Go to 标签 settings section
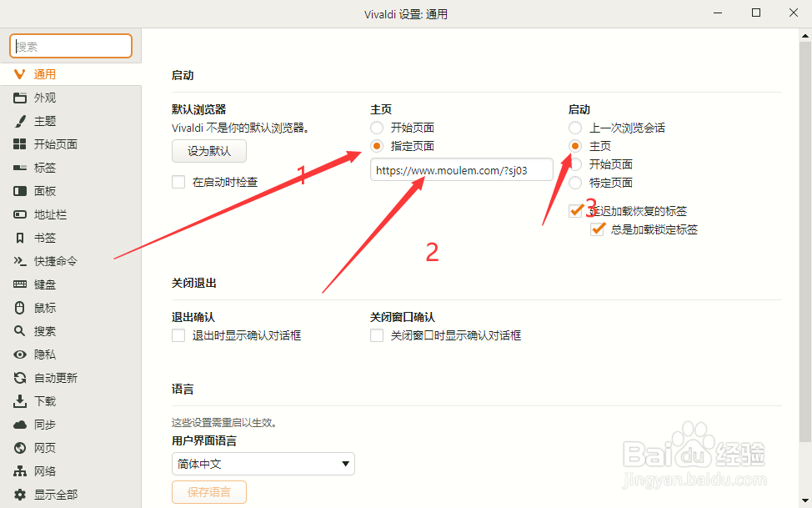This screenshot has height=508, width=812. [x=70, y=168]
